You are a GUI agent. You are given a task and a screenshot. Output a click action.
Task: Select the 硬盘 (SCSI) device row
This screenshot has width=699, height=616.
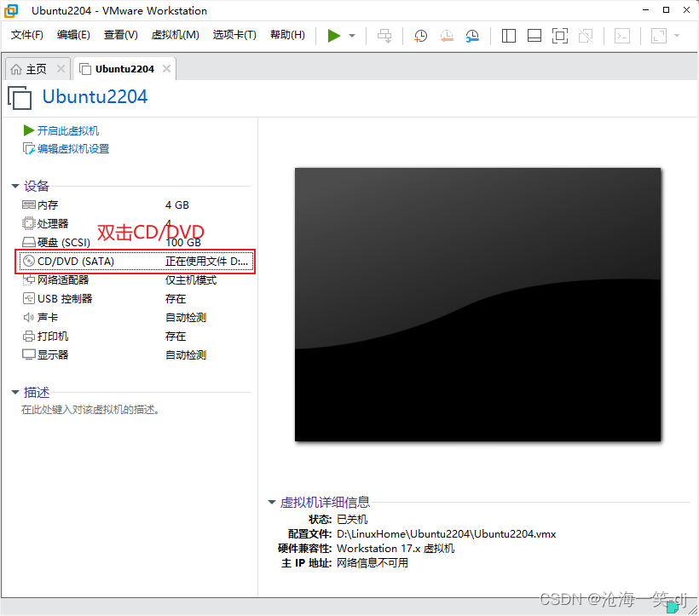coord(135,242)
